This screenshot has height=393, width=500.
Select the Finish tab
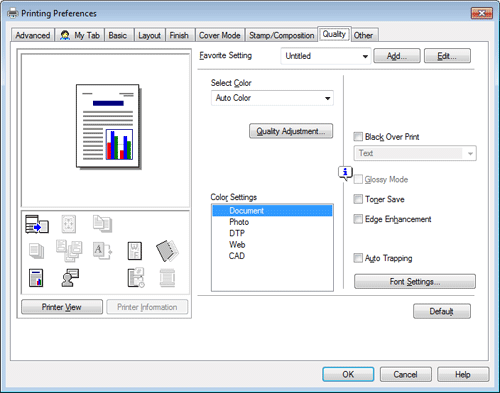(x=179, y=35)
